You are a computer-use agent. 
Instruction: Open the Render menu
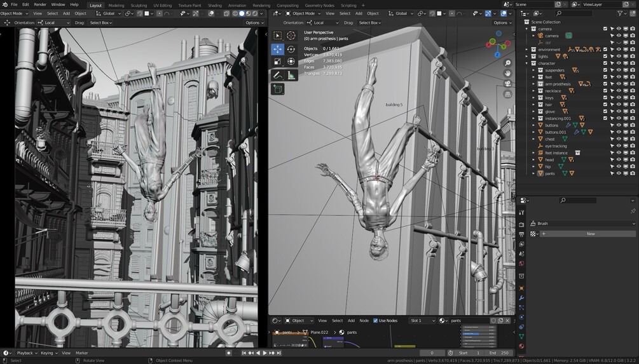pos(40,4)
